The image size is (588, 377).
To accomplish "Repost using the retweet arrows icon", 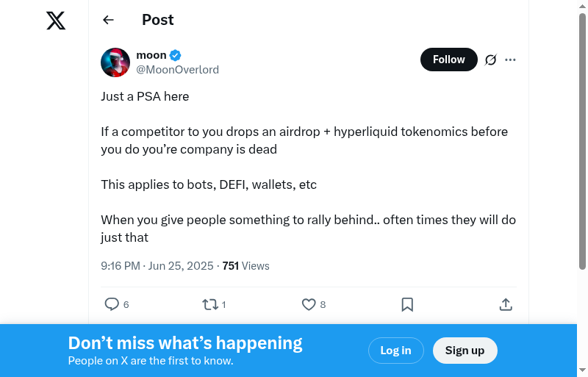I will (x=209, y=304).
